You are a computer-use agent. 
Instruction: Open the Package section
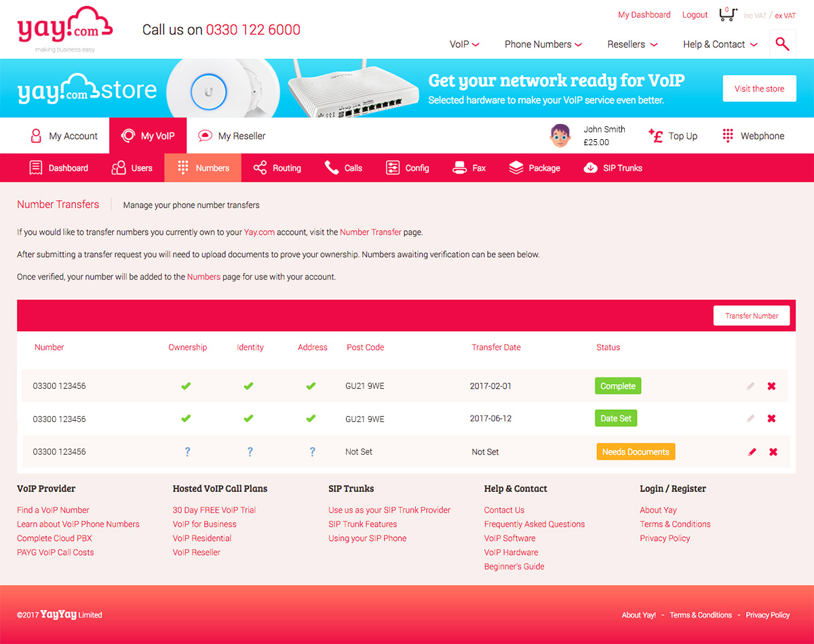pos(535,168)
